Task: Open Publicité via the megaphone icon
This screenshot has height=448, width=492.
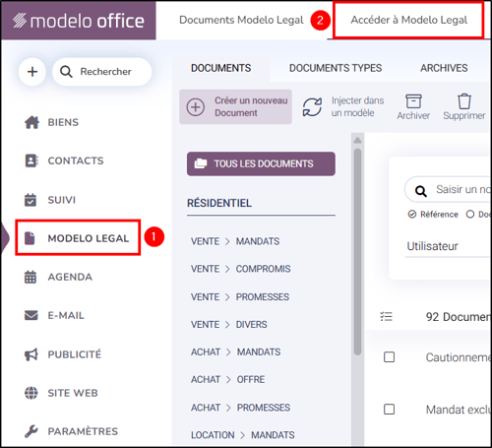Action: click(x=31, y=354)
